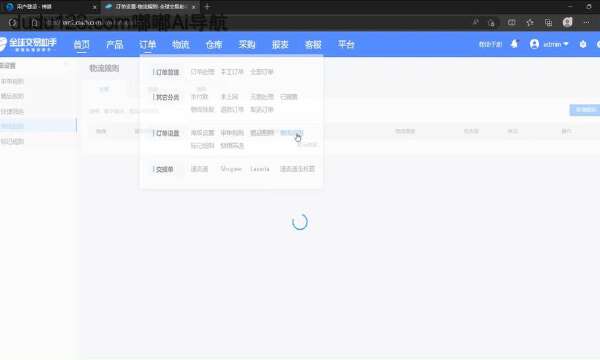Click the admin user avatar icon
Image resolution: width=600 pixels, height=360 pixels.
point(534,44)
